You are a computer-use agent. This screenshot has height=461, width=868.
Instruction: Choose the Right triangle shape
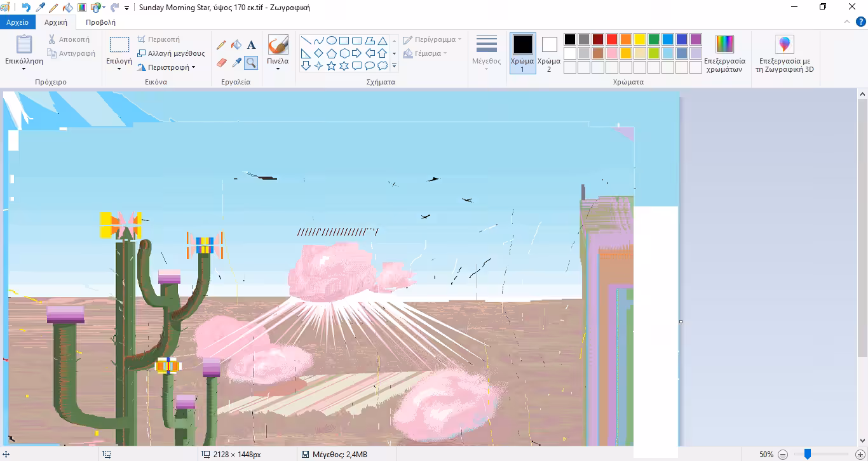click(x=306, y=53)
